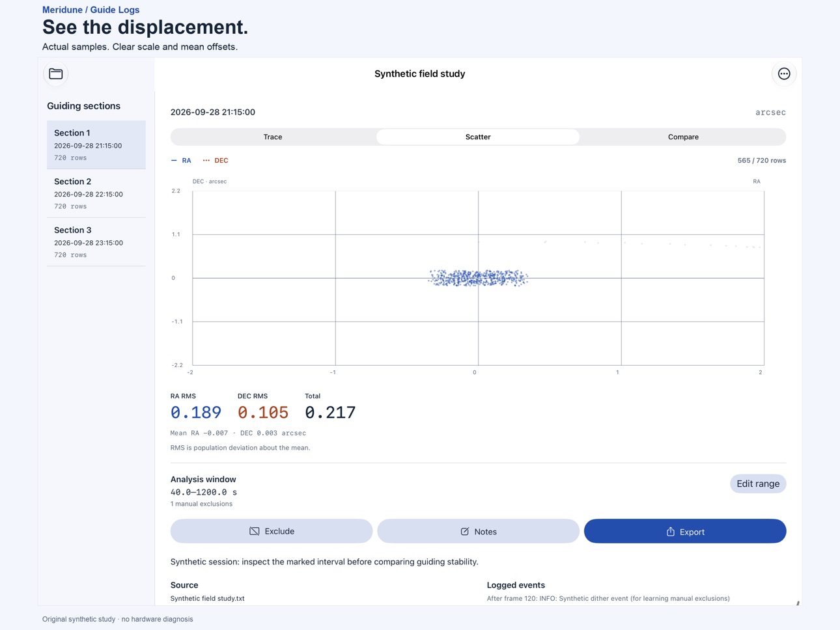Viewport: 840px width, 630px height.
Task: Click the 1 manual exclusions text
Action: click(201, 504)
